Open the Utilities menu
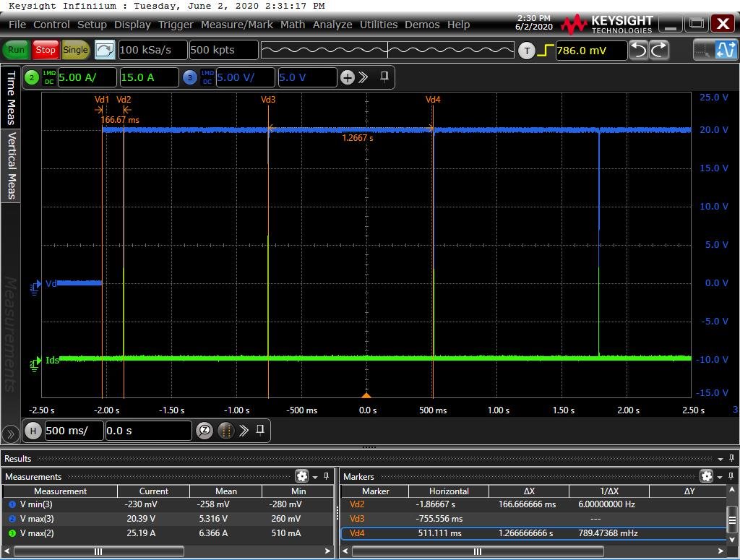740x560 pixels. tap(379, 25)
